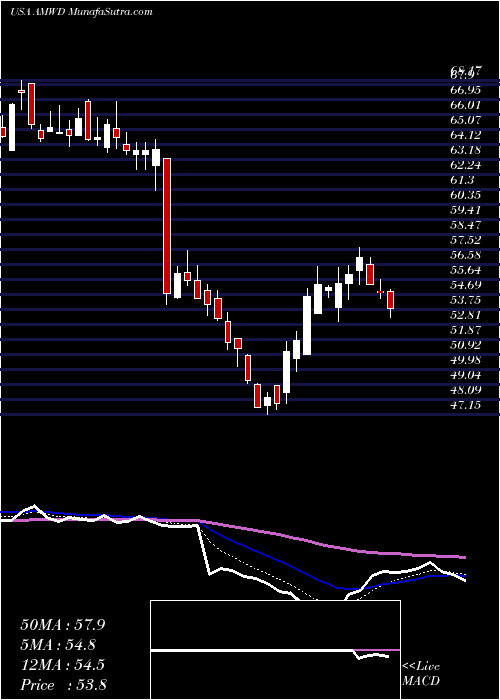
Task: Click the 12MA : 54.5 readout
Action: [x=62, y=665]
